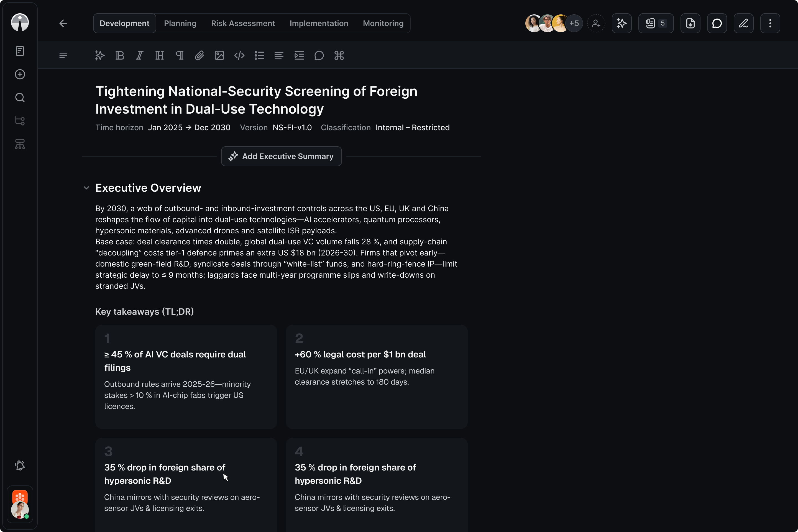The height and width of the screenshot is (532, 798).
Task: Open notifications bell in sidebar
Action: pyautogui.click(x=20, y=465)
